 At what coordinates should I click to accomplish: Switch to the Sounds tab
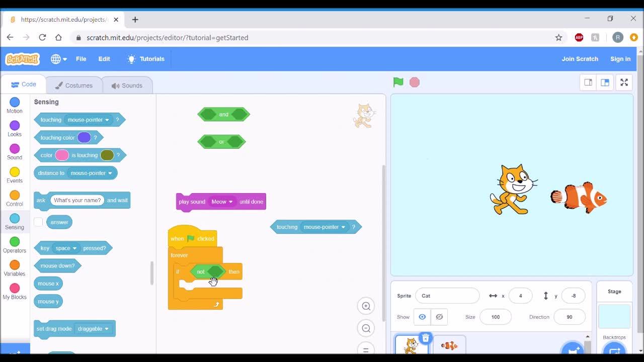[127, 85]
